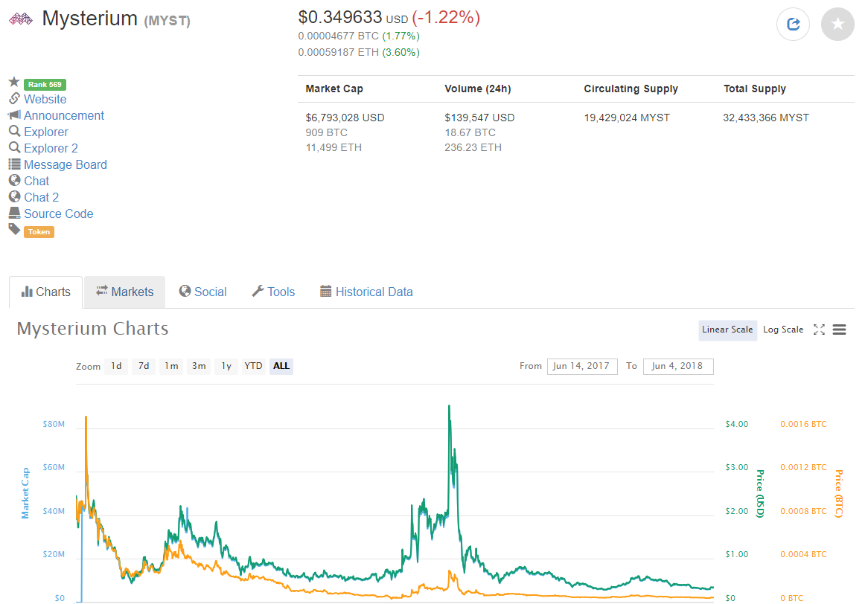The height and width of the screenshot is (604, 868).
Task: Click the globe icon next to Chat
Action: point(14,180)
